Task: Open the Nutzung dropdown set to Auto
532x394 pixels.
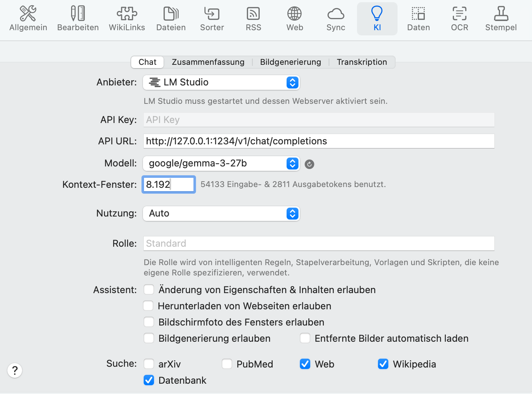Action: [221, 214]
